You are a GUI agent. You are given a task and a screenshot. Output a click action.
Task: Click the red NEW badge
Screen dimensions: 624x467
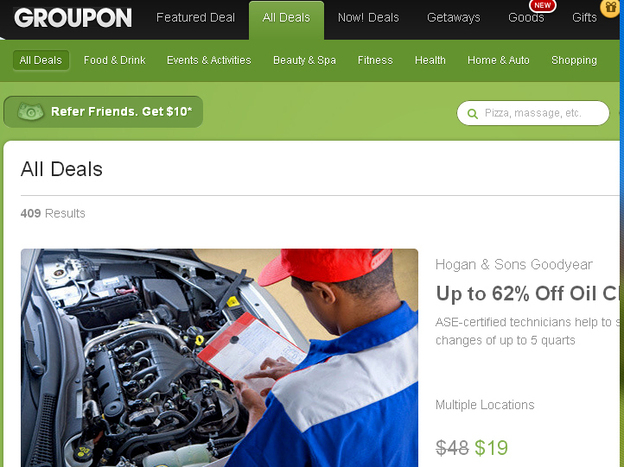coord(542,6)
